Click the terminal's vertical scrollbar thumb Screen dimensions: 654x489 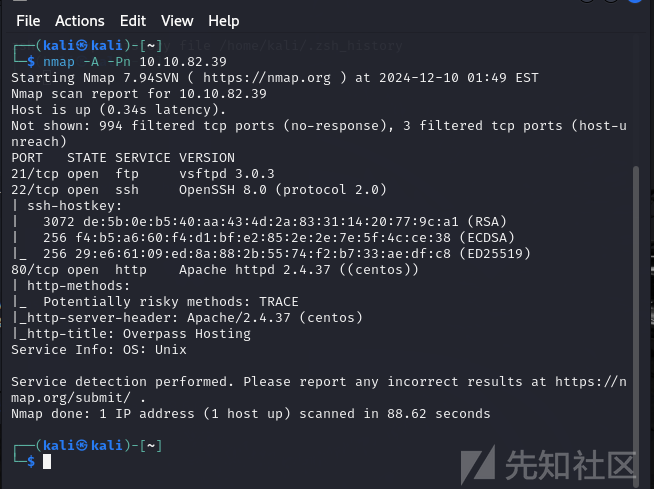(x=636, y=319)
